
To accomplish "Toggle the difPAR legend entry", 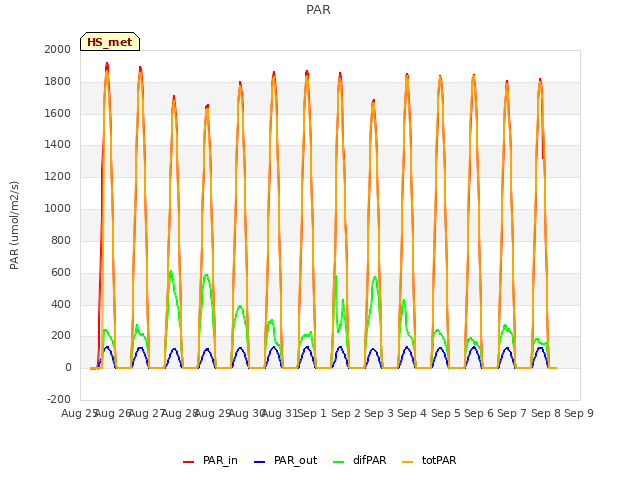I will (360, 460).
